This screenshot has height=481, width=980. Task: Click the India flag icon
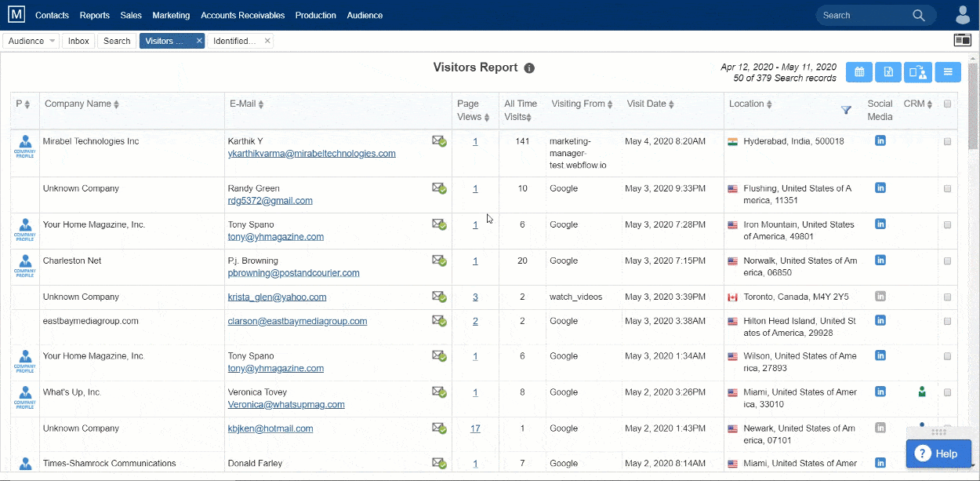click(733, 142)
